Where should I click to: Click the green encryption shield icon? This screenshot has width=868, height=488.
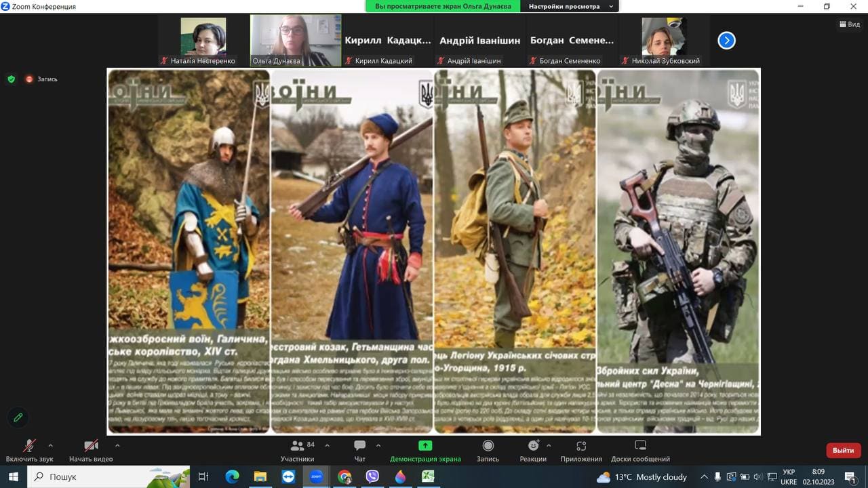(11, 79)
